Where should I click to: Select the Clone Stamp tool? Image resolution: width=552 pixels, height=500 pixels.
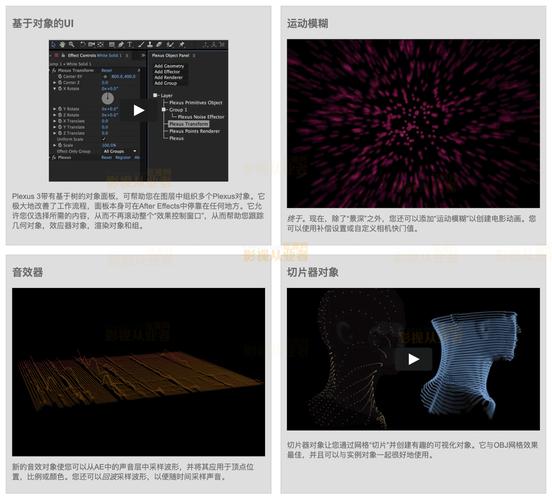[150, 44]
